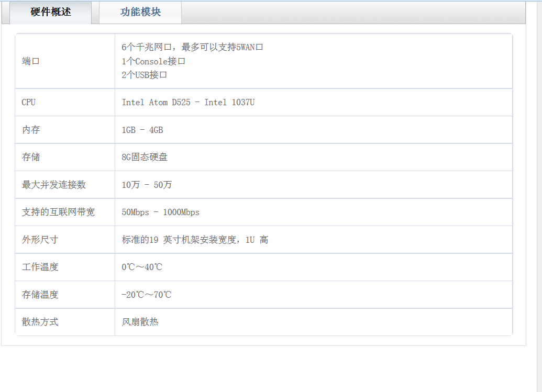Select the 50Mbps - 1000Mbps value
The width and height of the screenshot is (542, 392).
click(160, 212)
